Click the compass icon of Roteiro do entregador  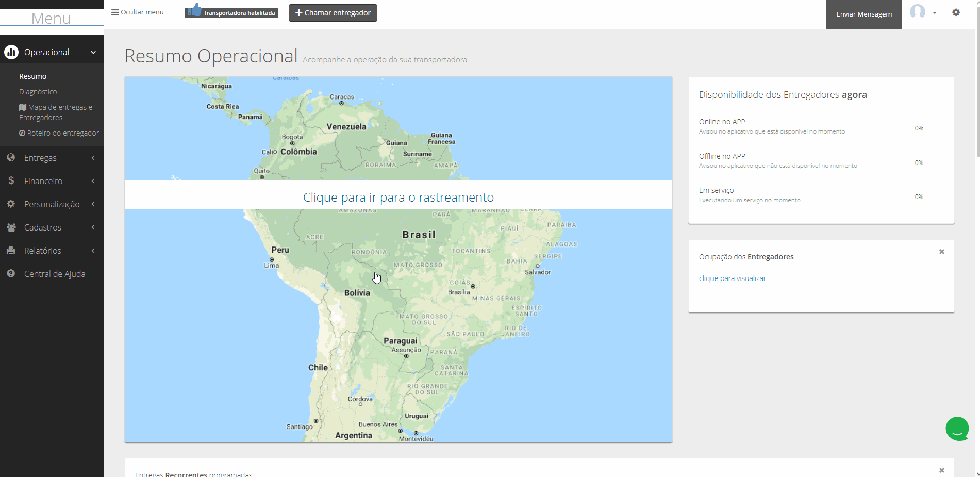pyautogui.click(x=22, y=133)
